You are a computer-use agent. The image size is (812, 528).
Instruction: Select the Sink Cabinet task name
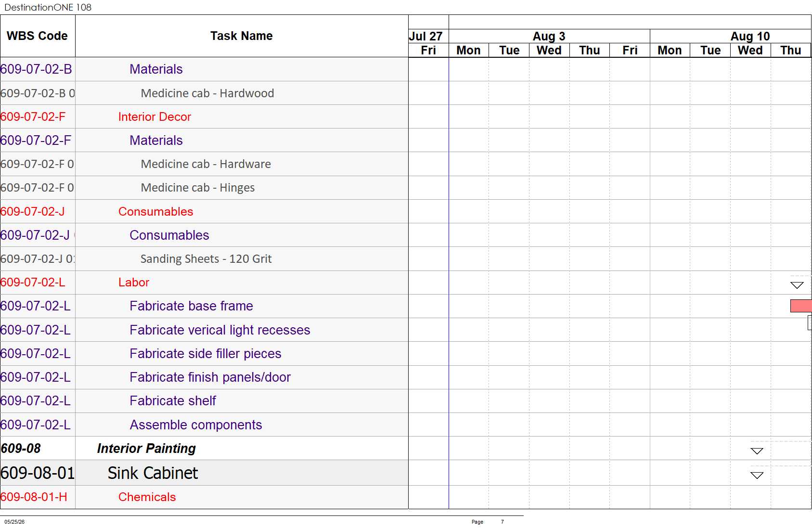coord(153,473)
